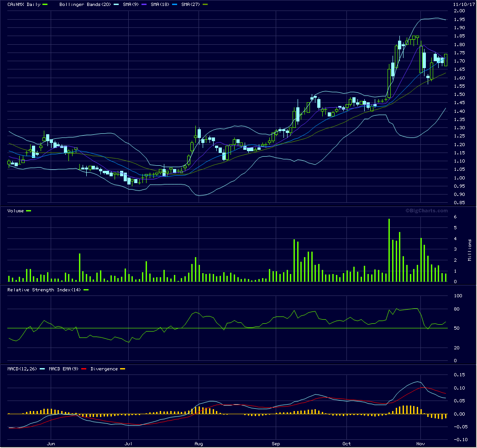Click the 100 value on RSI axis

click(458, 295)
